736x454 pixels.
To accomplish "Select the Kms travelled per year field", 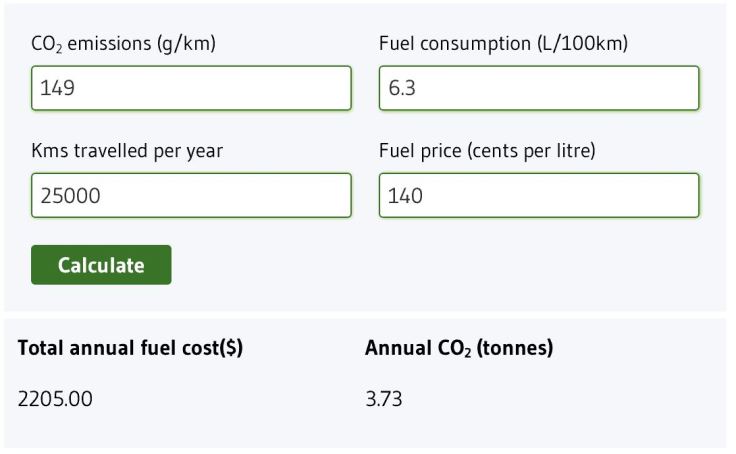I will (190, 196).
